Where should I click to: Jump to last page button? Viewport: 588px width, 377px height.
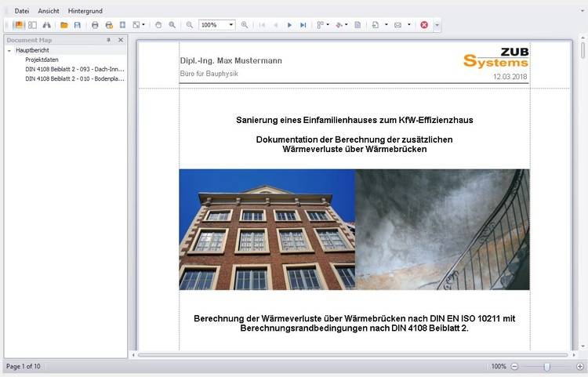click(303, 25)
